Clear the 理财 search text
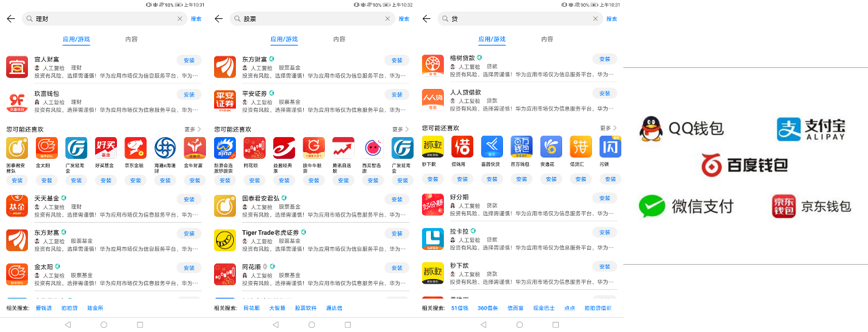The width and height of the screenshot is (868, 332). point(180,19)
